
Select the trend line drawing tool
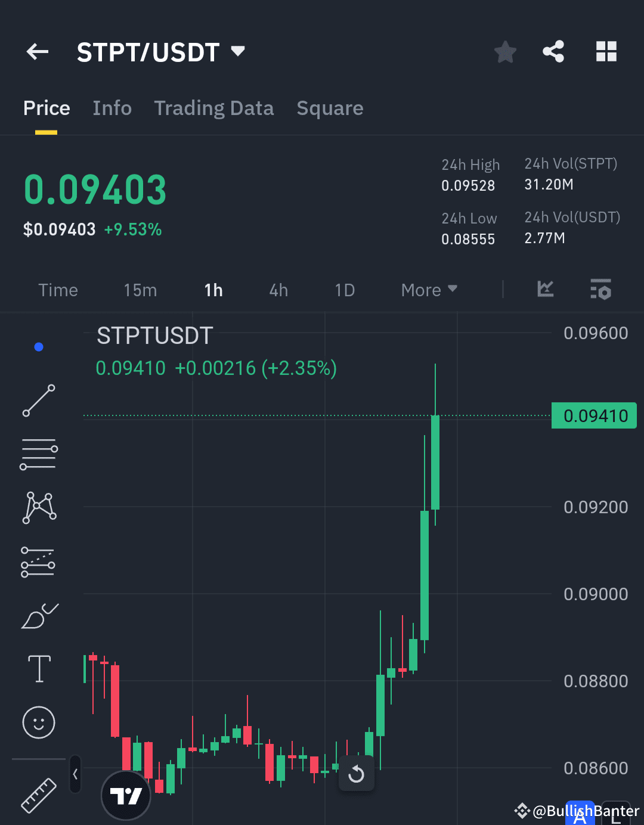(38, 401)
